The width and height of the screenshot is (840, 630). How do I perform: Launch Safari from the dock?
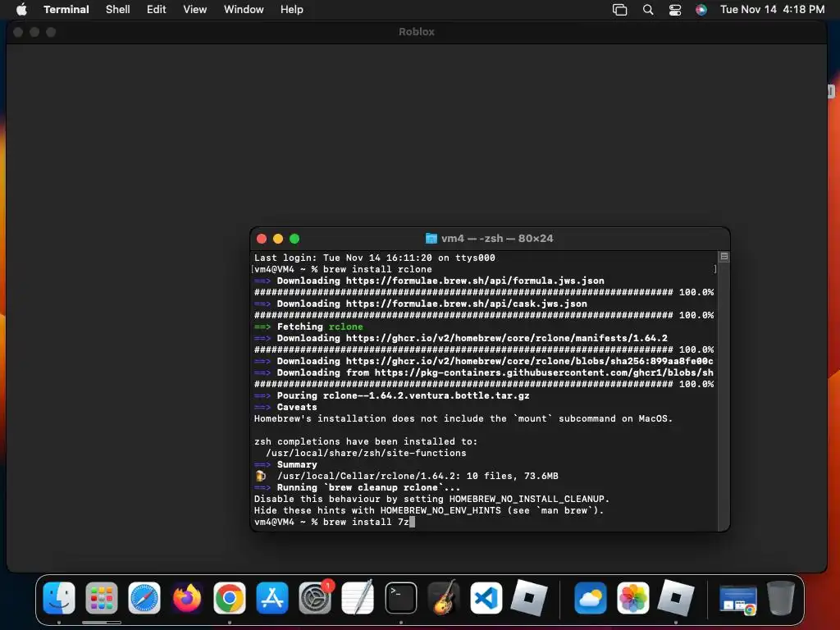click(144, 598)
